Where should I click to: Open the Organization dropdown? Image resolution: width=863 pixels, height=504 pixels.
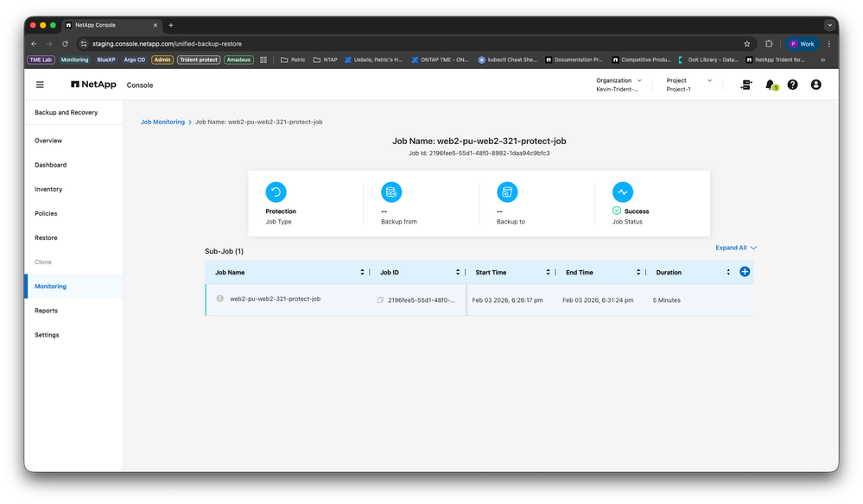tap(619, 85)
